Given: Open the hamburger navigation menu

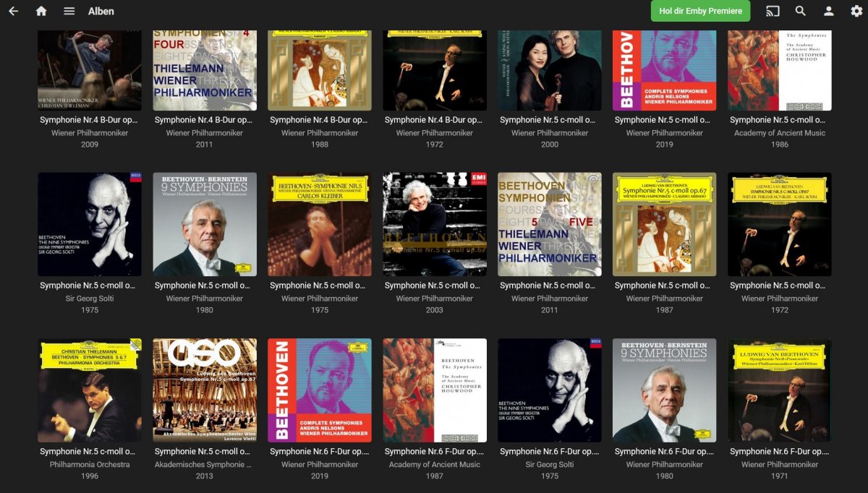Looking at the screenshot, I should 69,11.
